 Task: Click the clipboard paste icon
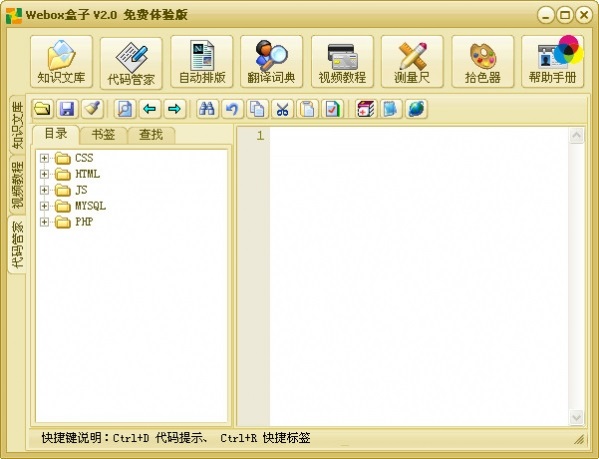point(307,109)
